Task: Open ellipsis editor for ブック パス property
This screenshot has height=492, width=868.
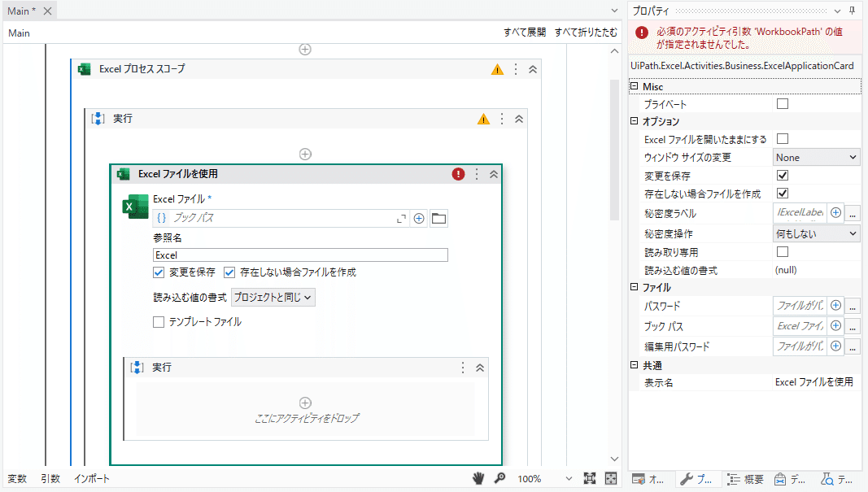Action: click(x=853, y=327)
